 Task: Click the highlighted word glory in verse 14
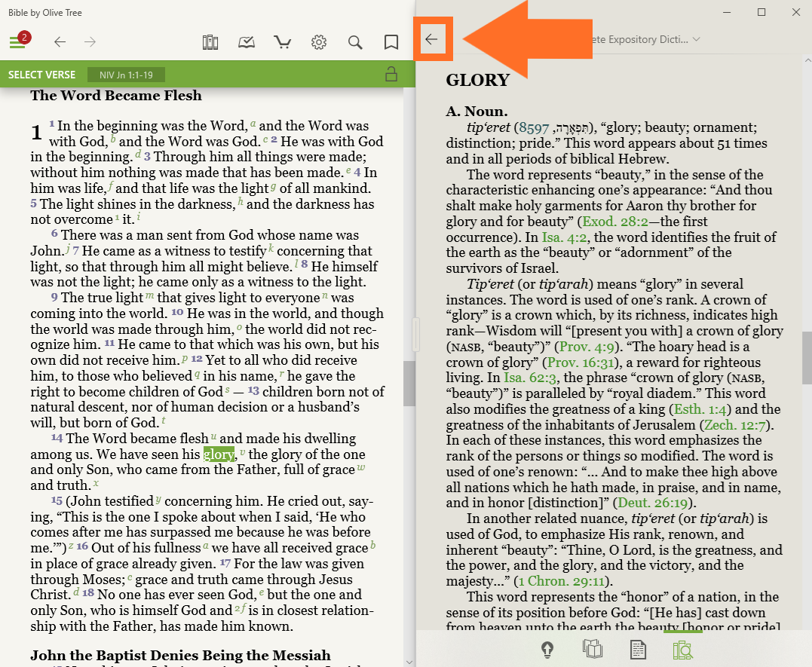pos(219,454)
